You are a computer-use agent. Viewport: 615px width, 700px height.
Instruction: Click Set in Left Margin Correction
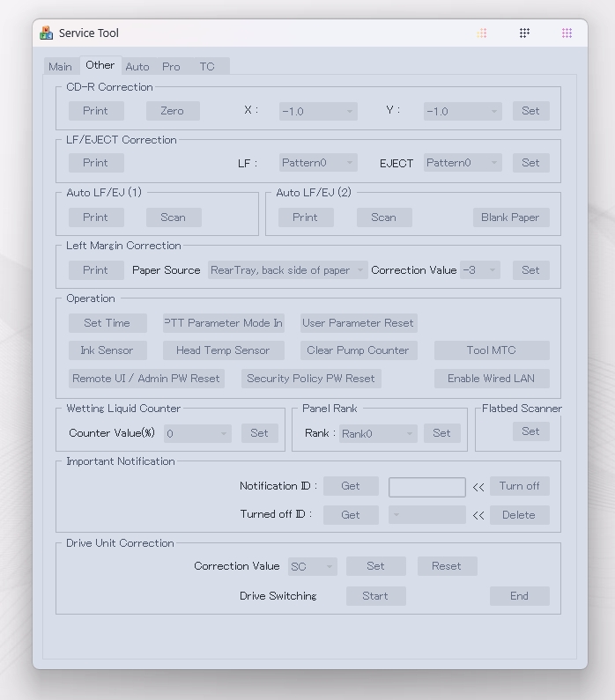pos(530,270)
